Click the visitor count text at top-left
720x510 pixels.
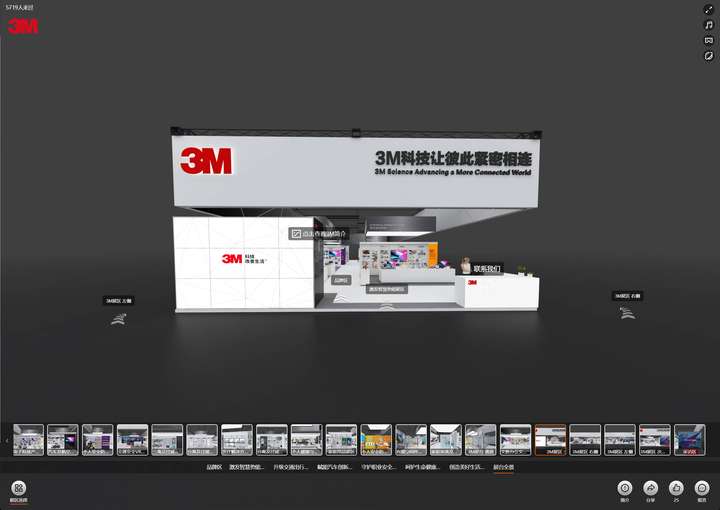coord(19,8)
